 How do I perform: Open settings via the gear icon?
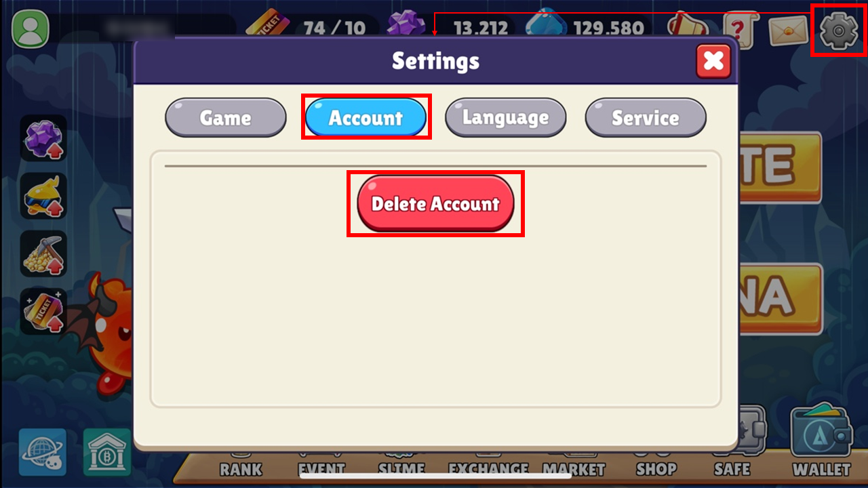pyautogui.click(x=839, y=30)
